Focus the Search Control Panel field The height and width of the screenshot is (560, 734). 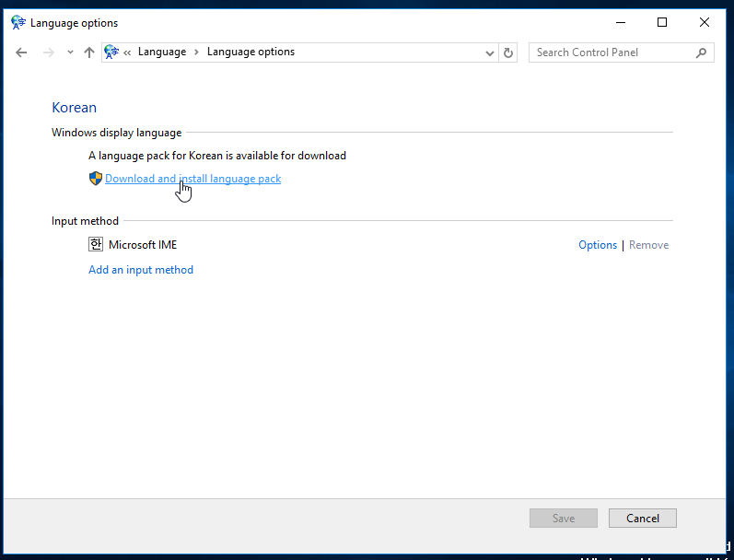pos(622,52)
